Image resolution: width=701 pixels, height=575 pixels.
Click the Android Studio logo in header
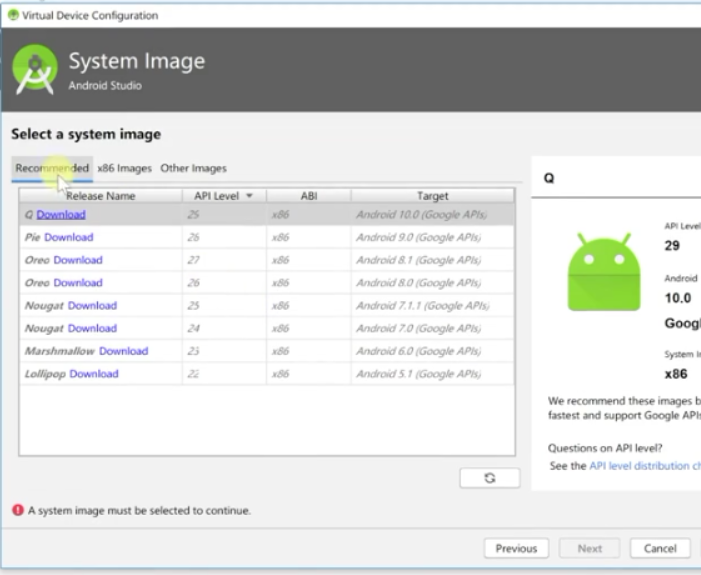[35, 69]
